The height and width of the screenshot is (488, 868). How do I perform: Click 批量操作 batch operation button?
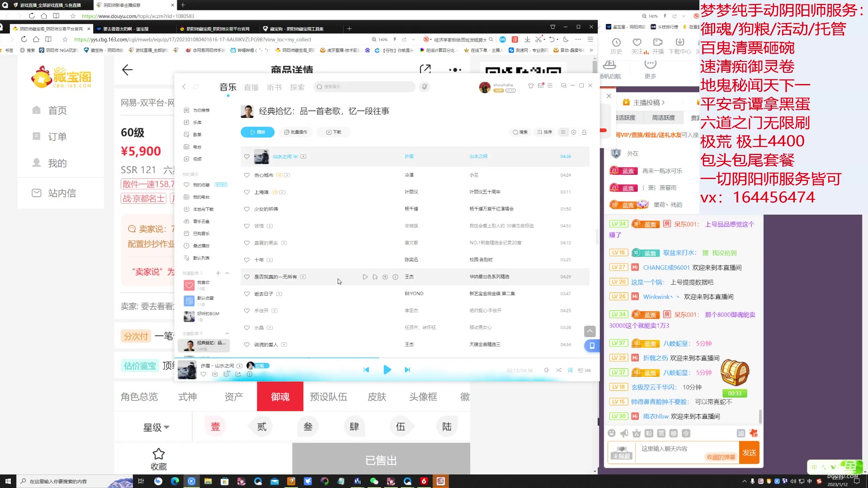pos(296,132)
